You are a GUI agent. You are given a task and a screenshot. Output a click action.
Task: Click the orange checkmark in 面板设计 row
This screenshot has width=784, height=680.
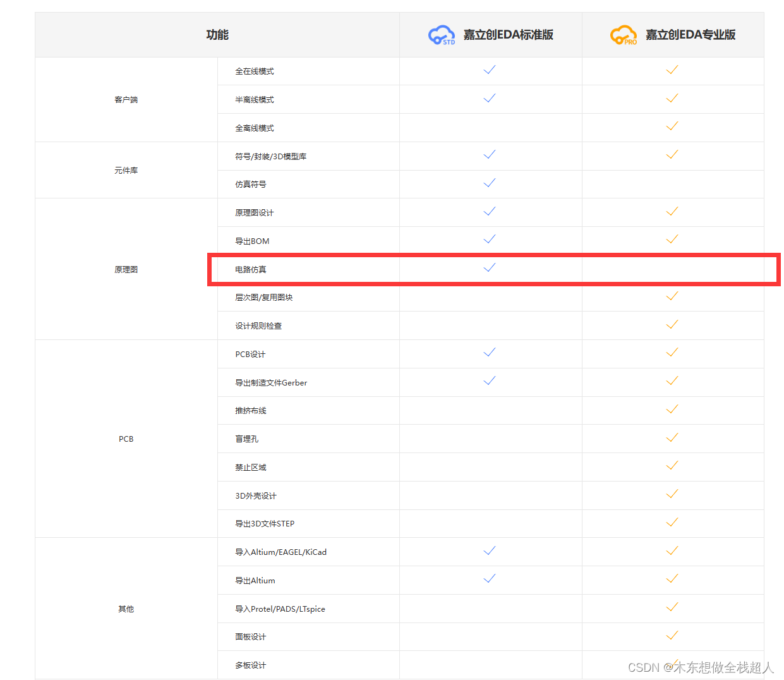pyautogui.click(x=672, y=635)
